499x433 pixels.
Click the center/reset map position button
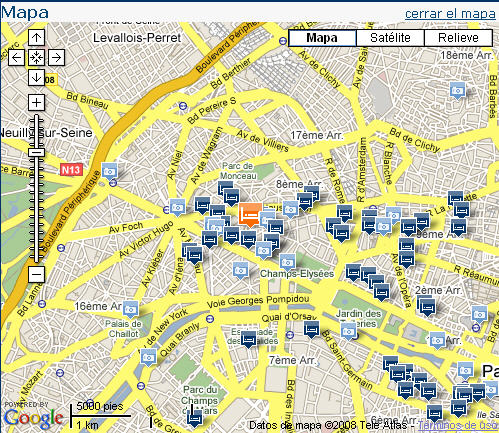coord(36,58)
